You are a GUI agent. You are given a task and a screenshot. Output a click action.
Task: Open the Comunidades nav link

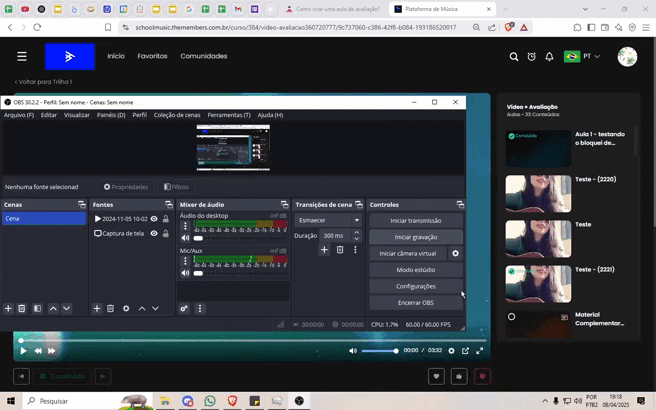204,56
